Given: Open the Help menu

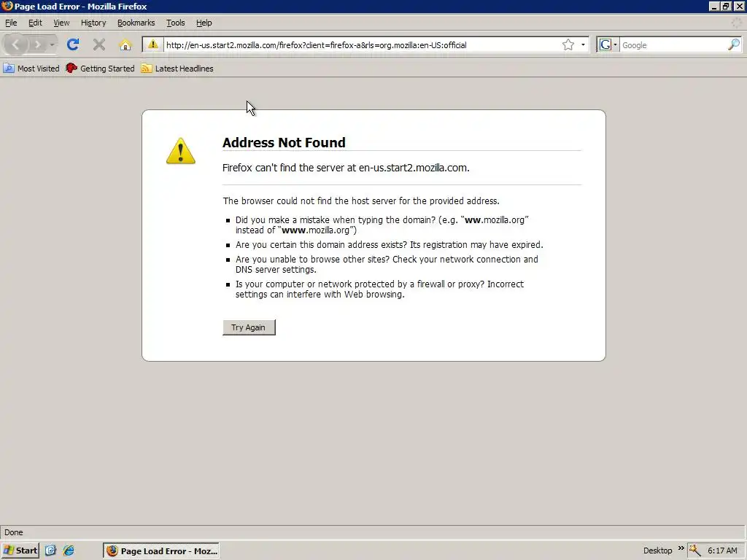Looking at the screenshot, I should pos(204,23).
